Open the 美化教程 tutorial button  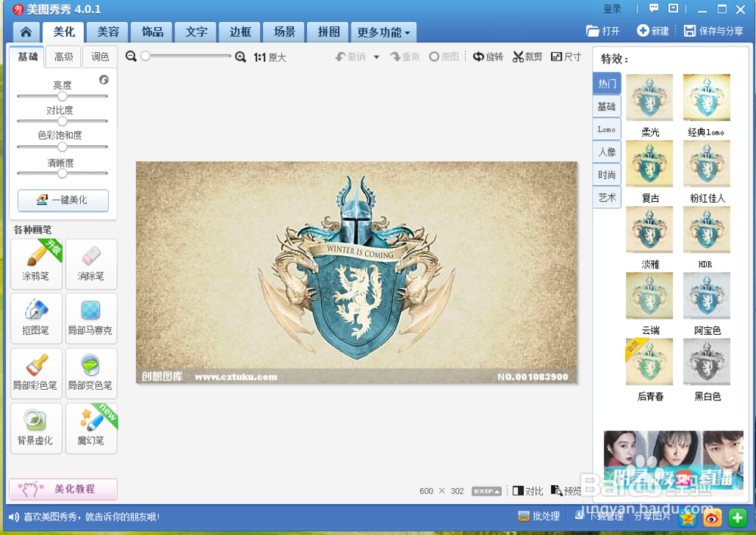click(x=64, y=489)
